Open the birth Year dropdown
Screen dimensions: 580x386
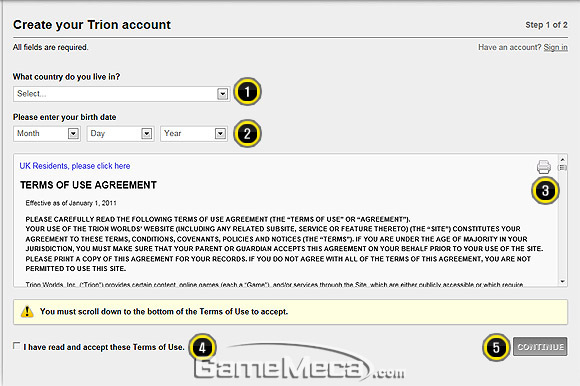(x=194, y=133)
